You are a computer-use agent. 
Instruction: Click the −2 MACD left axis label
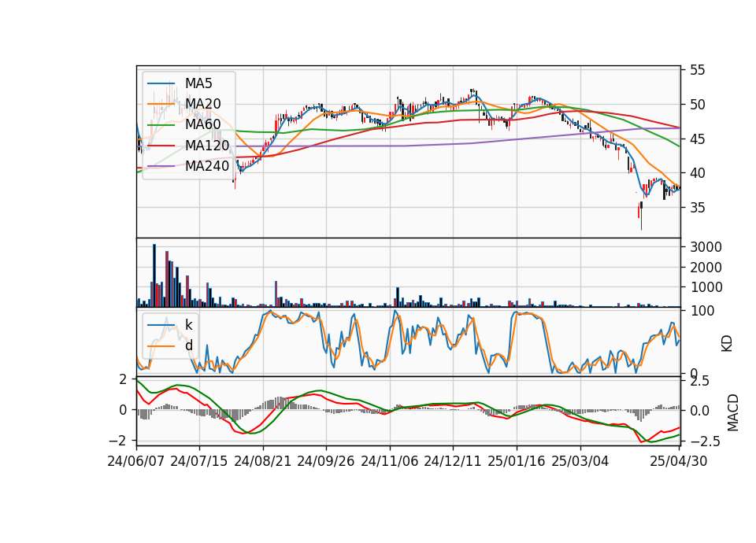117,441
